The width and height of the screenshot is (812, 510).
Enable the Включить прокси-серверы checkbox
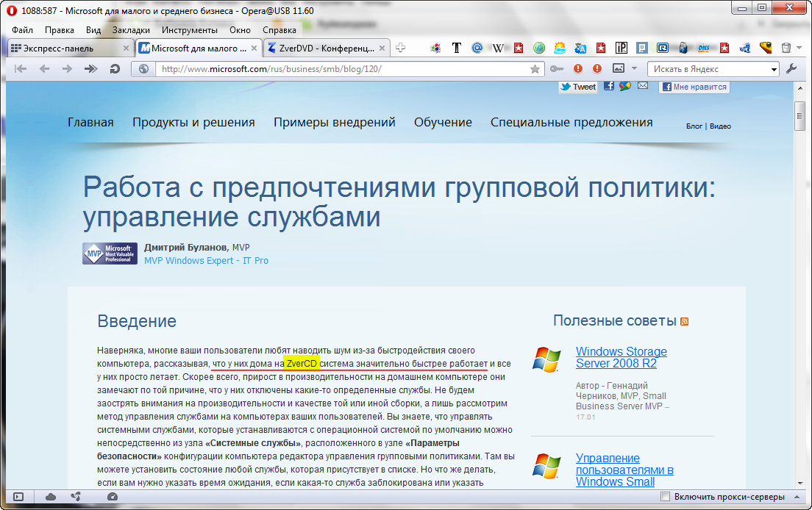(666, 497)
